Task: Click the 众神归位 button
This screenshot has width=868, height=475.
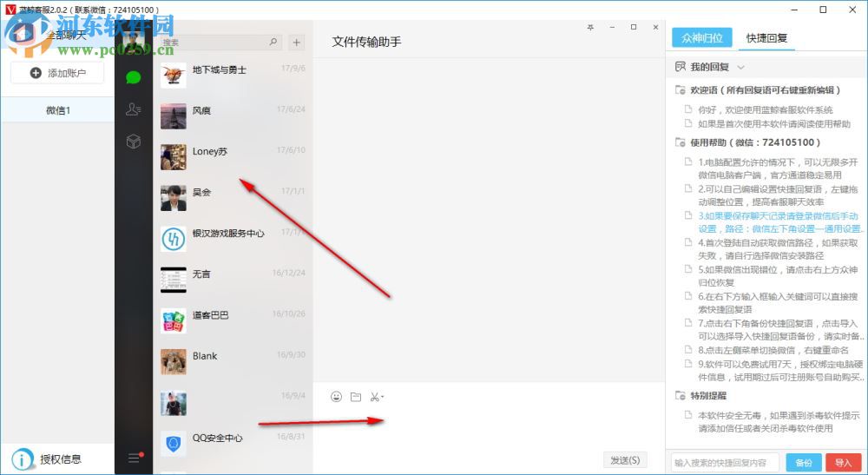Action: (x=702, y=37)
